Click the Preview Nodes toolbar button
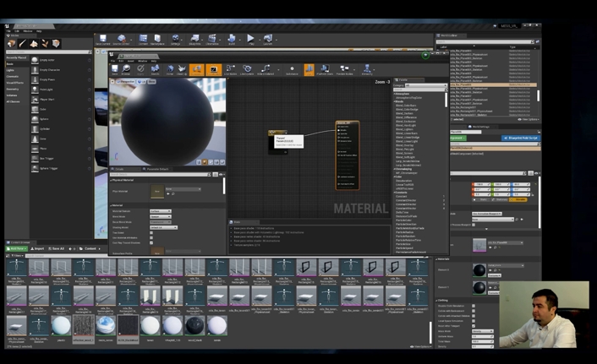 344,70
